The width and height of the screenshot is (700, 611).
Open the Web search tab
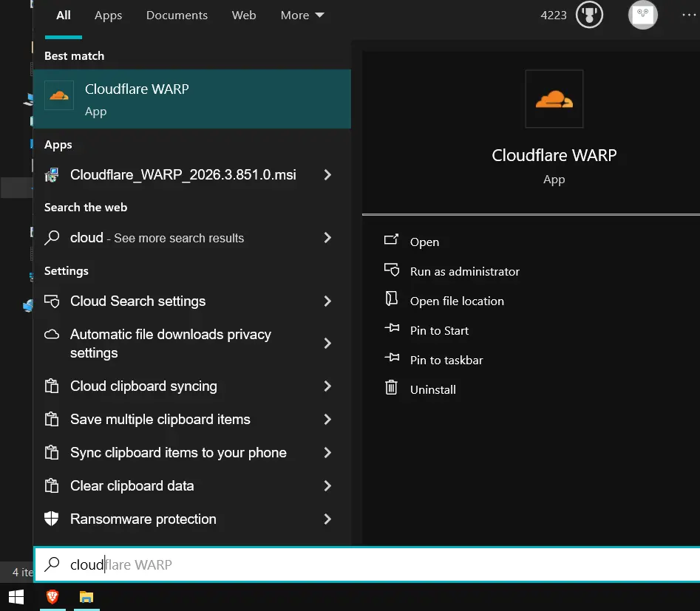click(244, 16)
